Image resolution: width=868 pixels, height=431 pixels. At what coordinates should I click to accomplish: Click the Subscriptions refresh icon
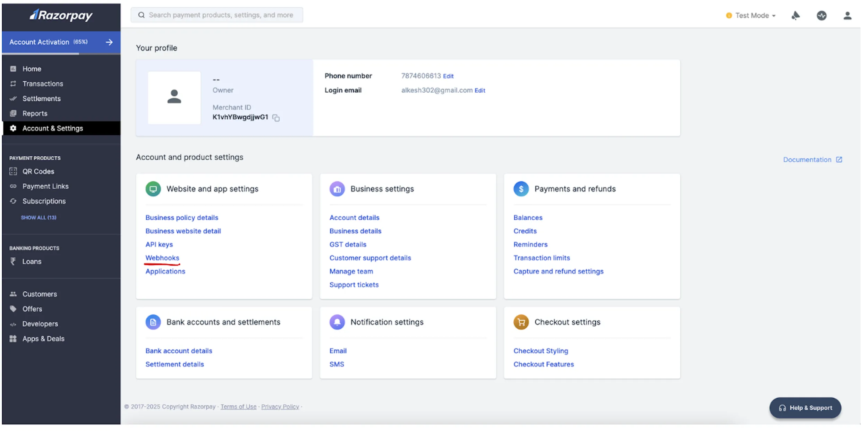(x=13, y=201)
